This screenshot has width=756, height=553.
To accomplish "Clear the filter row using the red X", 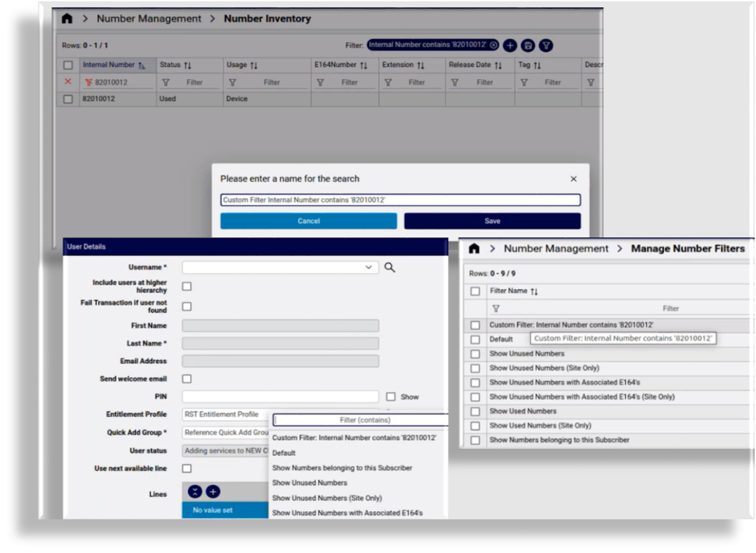I will [67, 82].
